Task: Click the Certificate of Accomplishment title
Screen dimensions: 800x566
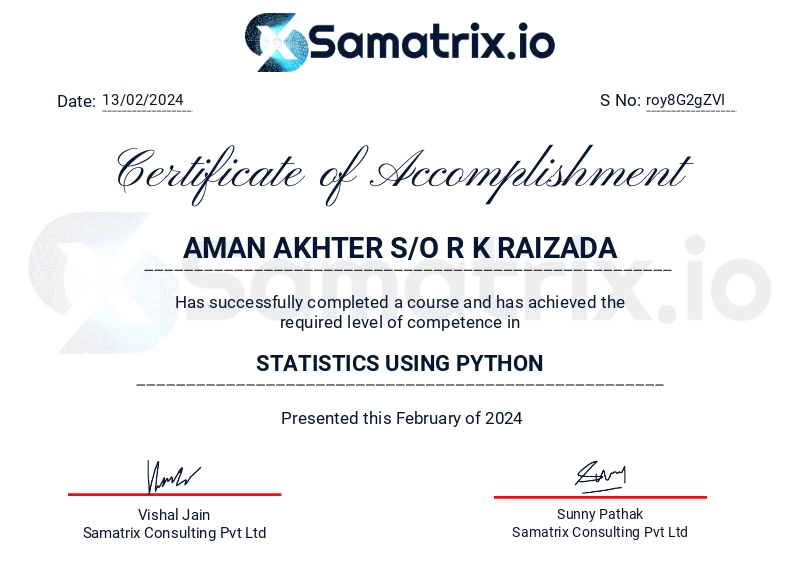Action: (400, 170)
